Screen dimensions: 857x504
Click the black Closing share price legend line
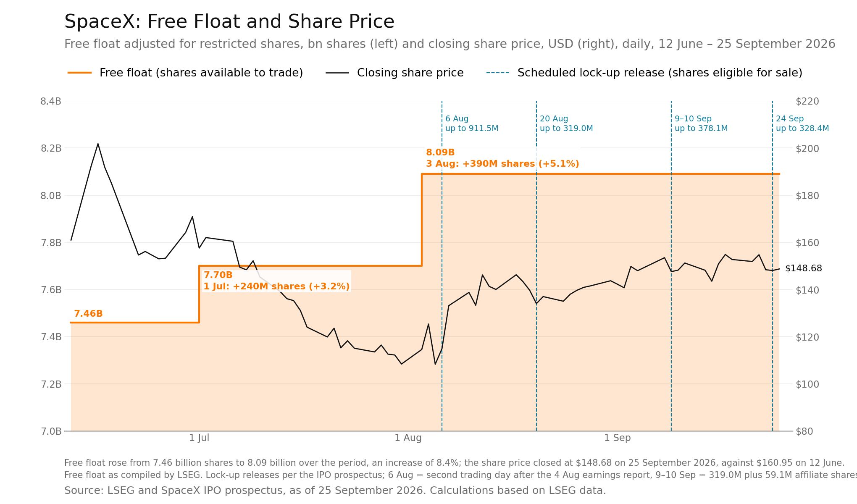(337, 73)
